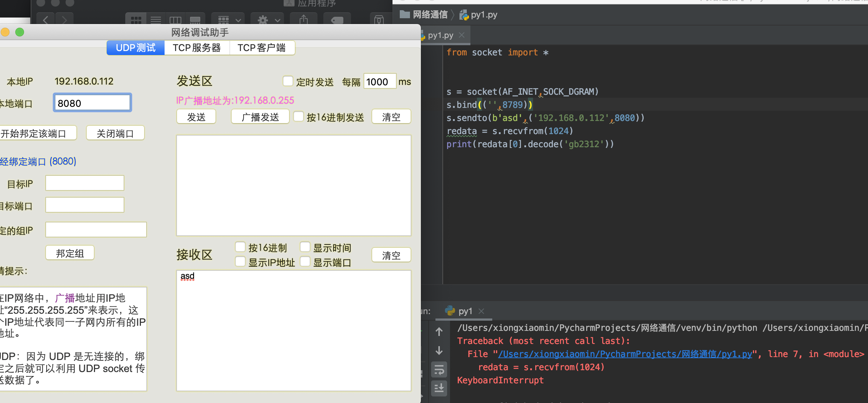Click PyCharm scroll-down-stack-trace arrow in Run panel

439,351
